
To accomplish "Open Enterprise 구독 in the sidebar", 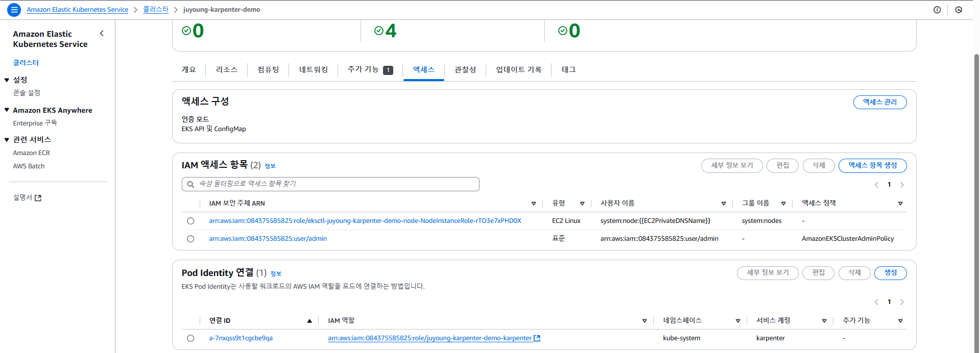I will (35, 123).
